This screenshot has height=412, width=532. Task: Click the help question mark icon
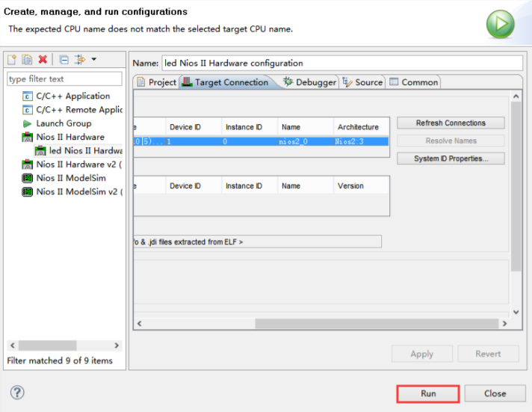click(17, 393)
